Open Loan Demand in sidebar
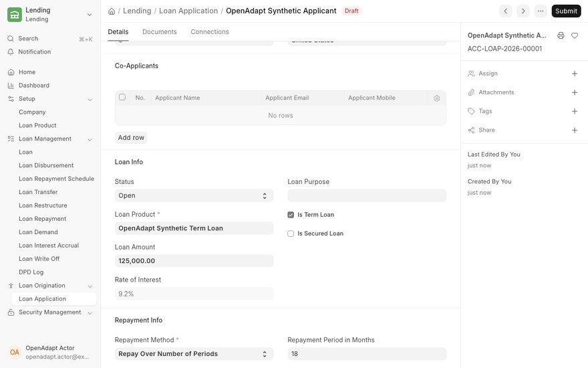The width and height of the screenshot is (588, 368). pos(38,232)
